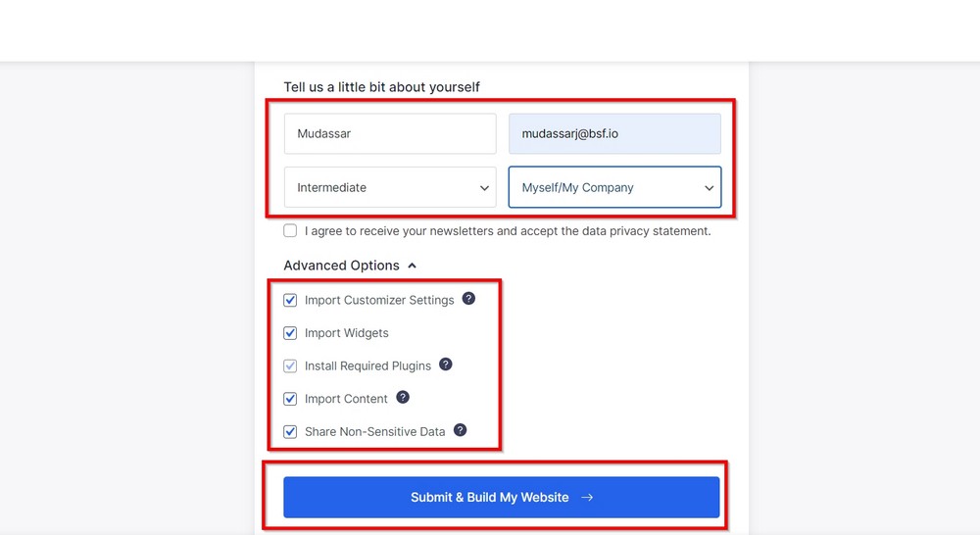This screenshot has height=535, width=980.
Task: Click the email field with mudassarj@bsf.io
Action: 614,133
